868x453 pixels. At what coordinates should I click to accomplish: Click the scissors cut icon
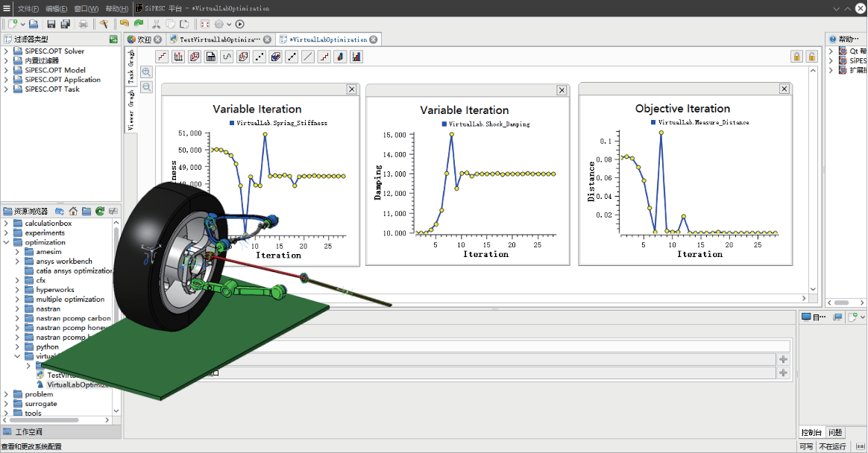click(156, 24)
